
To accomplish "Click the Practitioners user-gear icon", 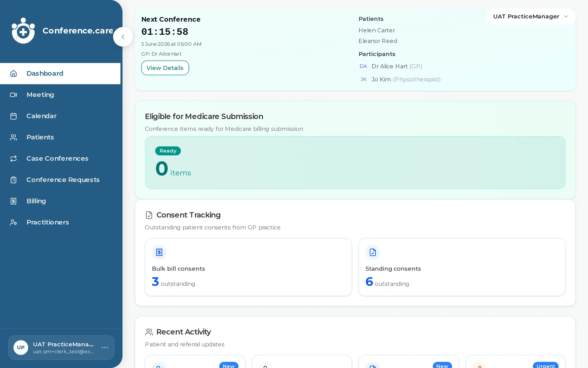I will 13,222.
